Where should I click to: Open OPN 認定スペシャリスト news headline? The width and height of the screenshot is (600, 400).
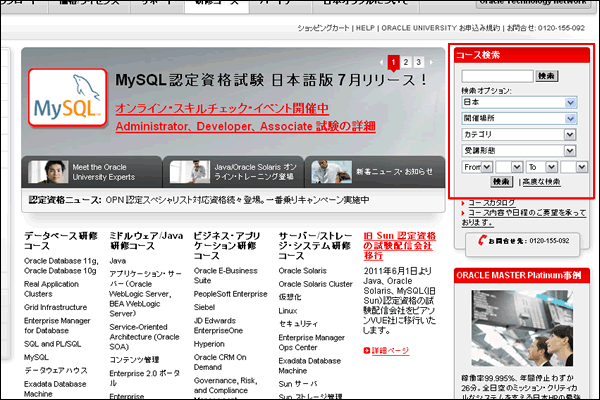click(238, 200)
